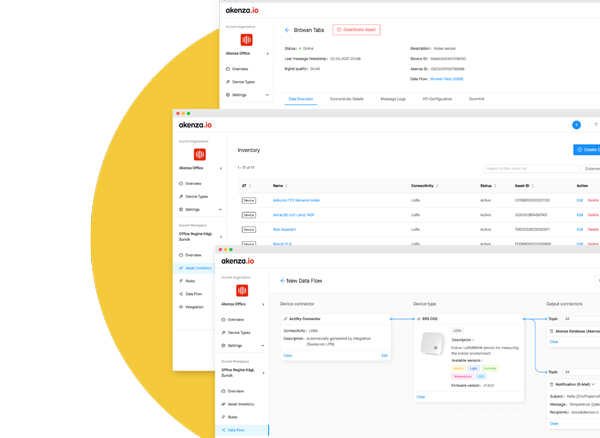Open Device Types in the New Data Flow window sidebar
This screenshot has height=438, width=600.
tap(236, 333)
